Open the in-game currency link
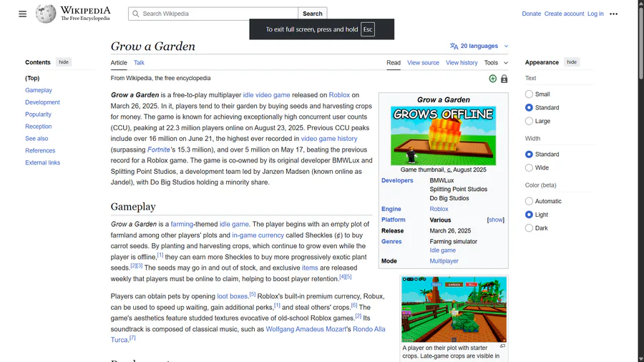The image size is (644, 362). [258, 235]
